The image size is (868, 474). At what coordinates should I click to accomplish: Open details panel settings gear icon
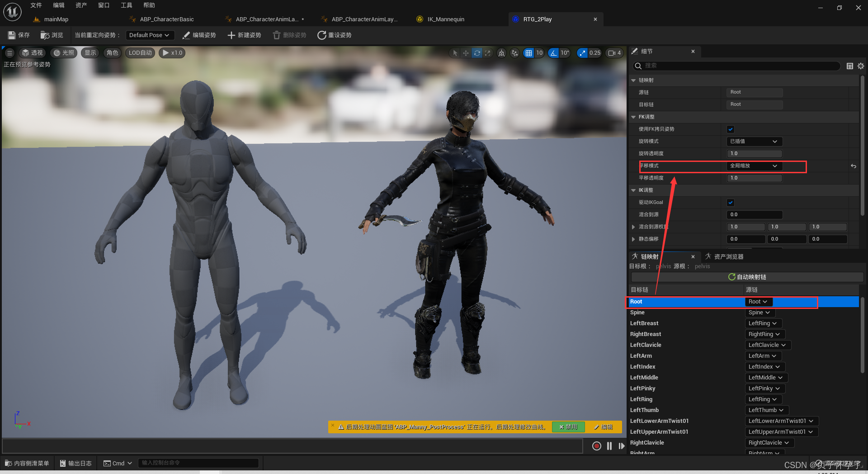pos(861,66)
